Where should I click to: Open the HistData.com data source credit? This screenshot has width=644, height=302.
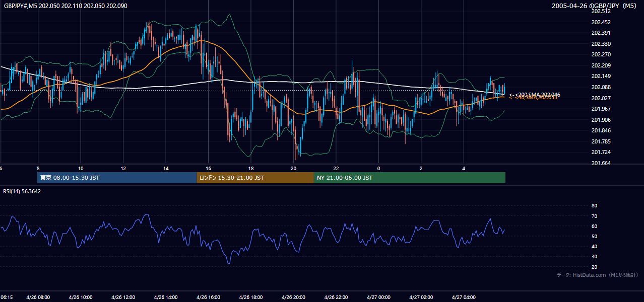[598, 275]
